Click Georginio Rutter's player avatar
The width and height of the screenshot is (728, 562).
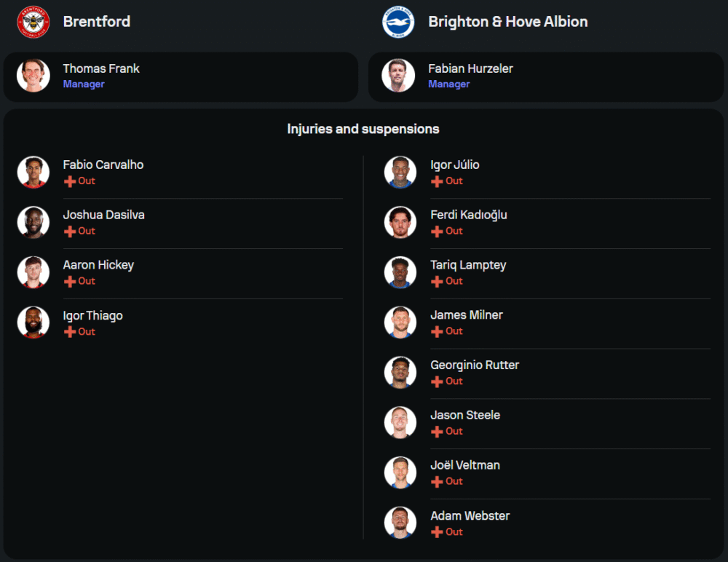tap(400, 372)
